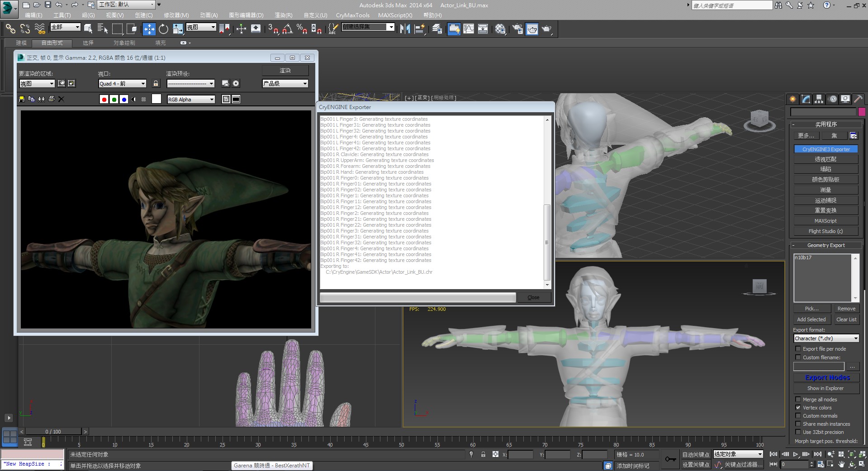
Task: Enable Custom normals checkbox
Action: pyautogui.click(x=798, y=416)
